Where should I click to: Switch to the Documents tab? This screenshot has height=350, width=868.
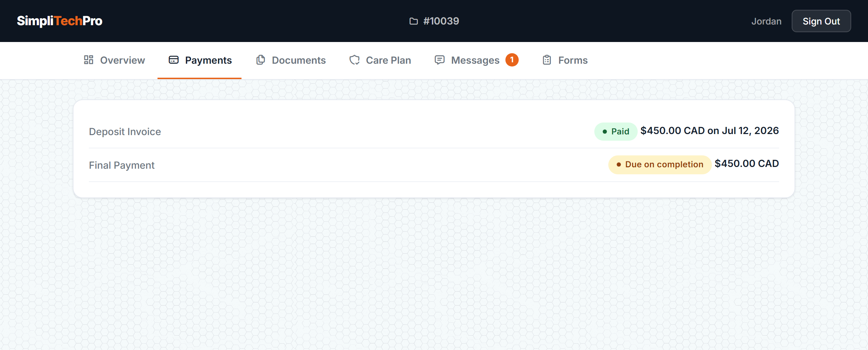290,60
